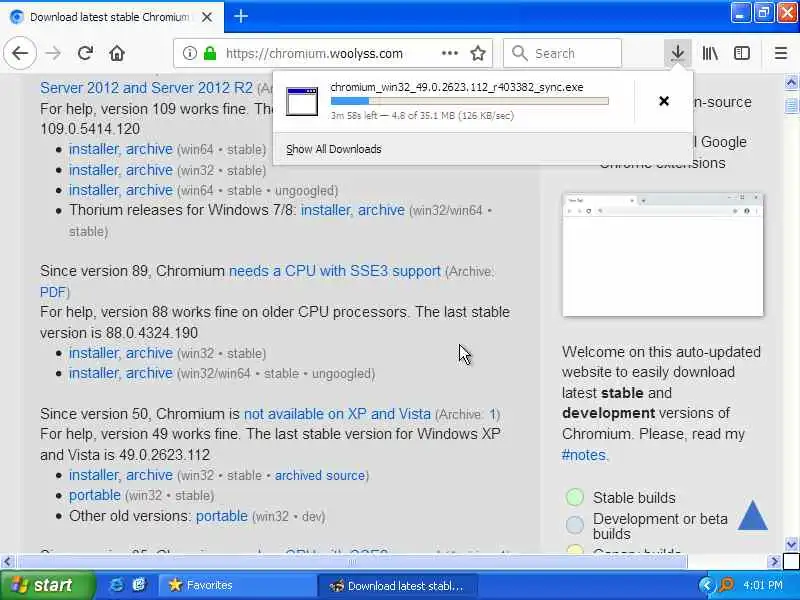This screenshot has width=800, height=600.
Task: Click the forward navigation arrow
Action: (x=53, y=53)
